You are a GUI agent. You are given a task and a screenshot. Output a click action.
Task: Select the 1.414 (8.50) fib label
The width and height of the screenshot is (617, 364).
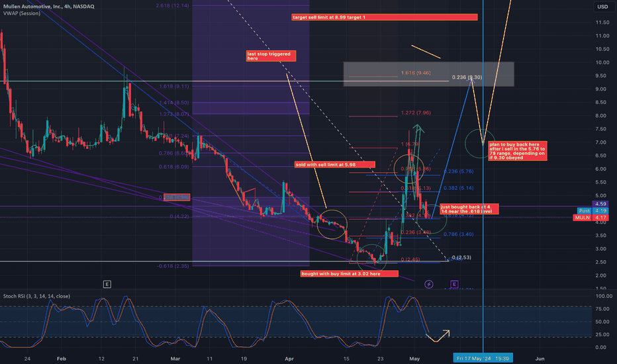click(174, 103)
